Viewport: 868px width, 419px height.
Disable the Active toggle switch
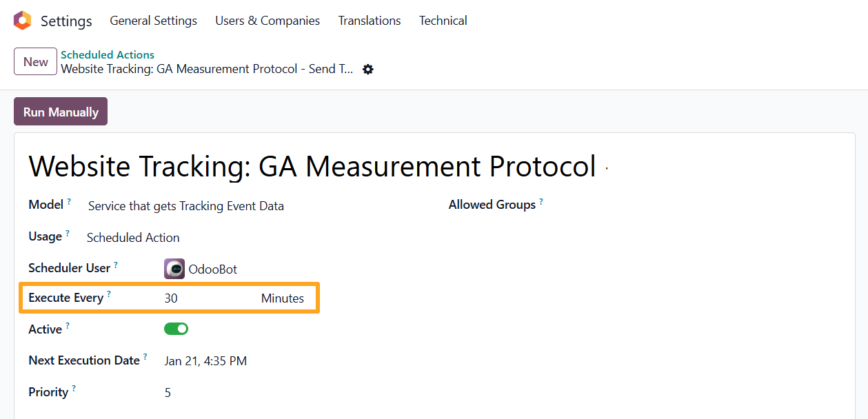(176, 329)
